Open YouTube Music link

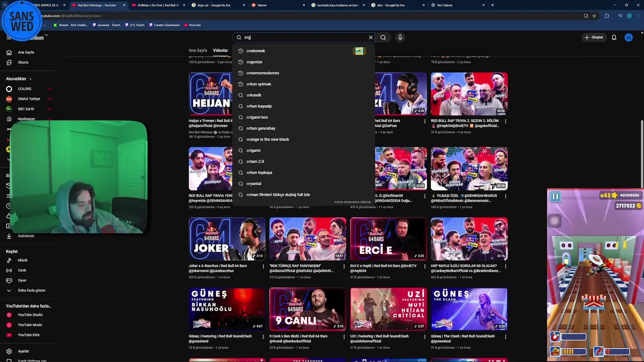pyautogui.click(x=30, y=325)
